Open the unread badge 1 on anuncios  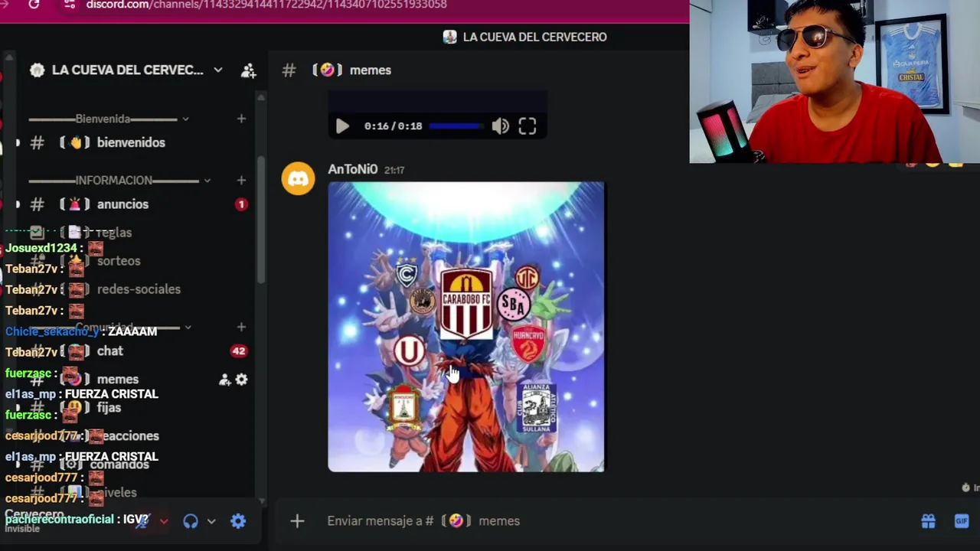pyautogui.click(x=241, y=204)
